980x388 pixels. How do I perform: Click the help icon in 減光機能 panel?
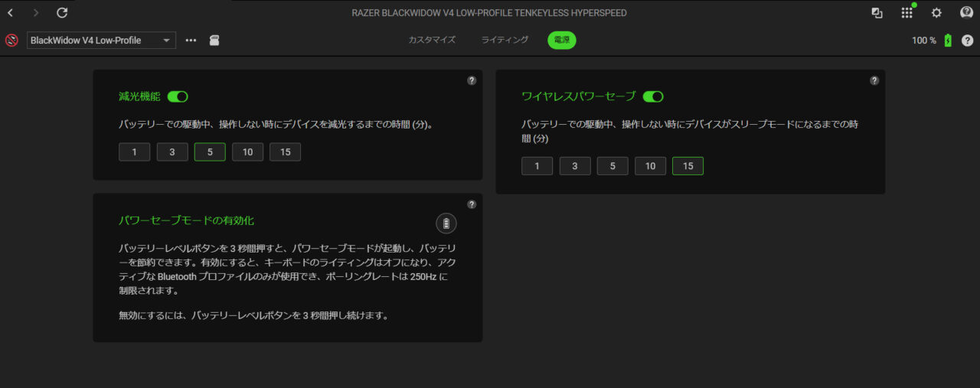pos(472,80)
